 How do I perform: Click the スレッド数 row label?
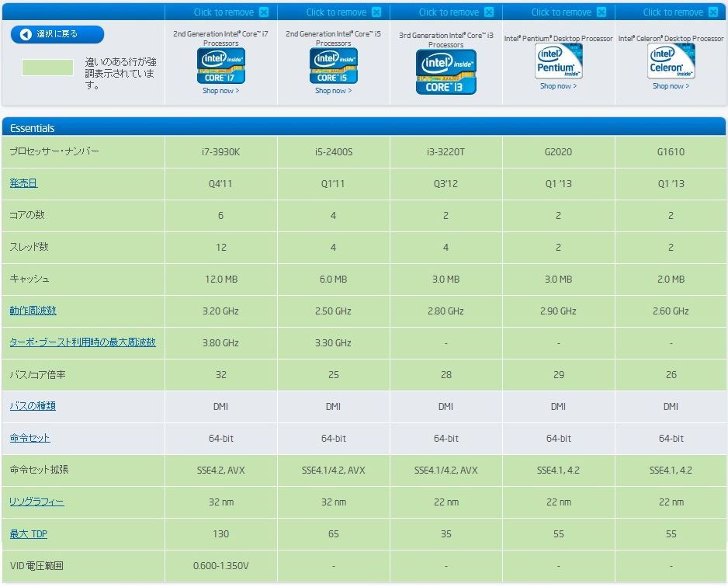pos(29,247)
